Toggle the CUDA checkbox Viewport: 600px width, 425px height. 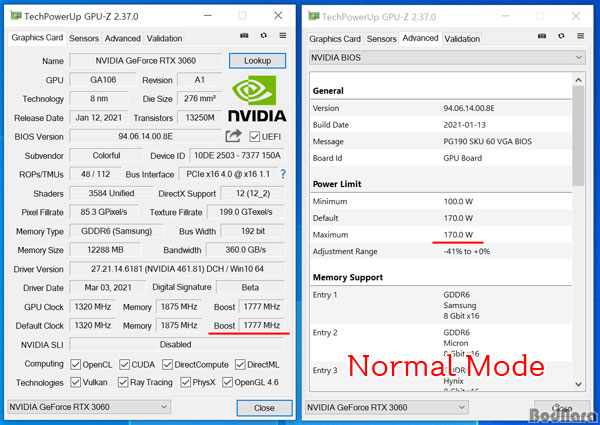tap(124, 365)
